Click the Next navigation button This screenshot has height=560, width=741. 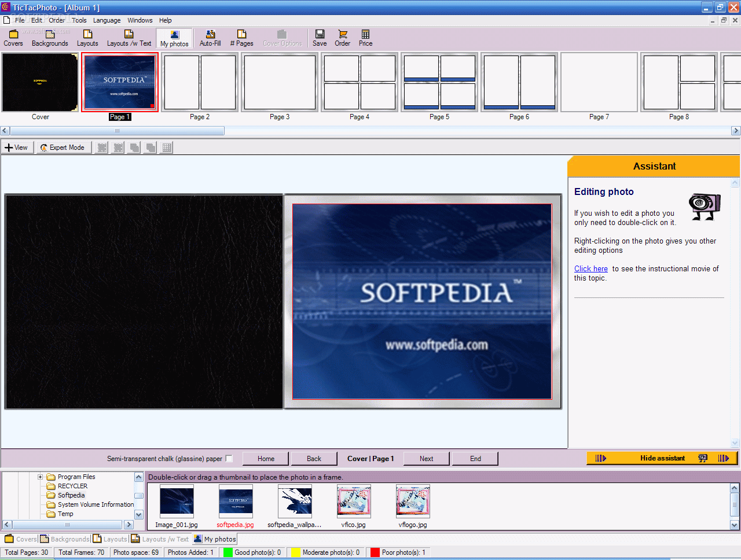pos(426,459)
